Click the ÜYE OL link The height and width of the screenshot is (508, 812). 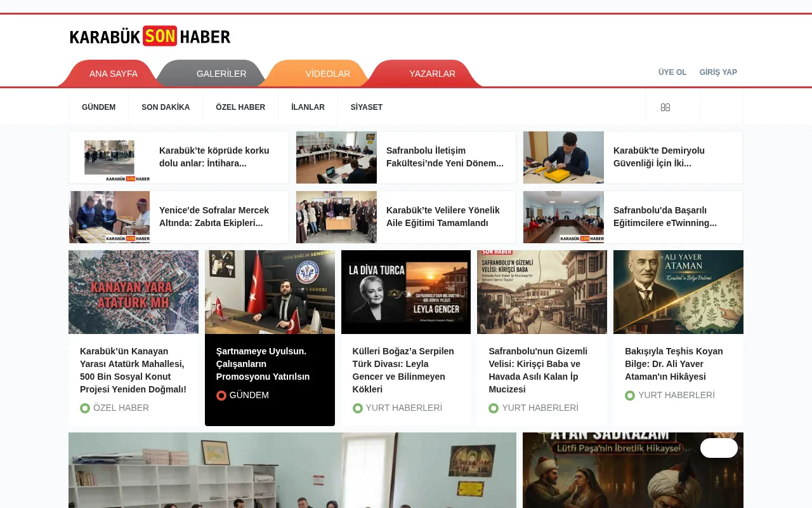click(672, 72)
